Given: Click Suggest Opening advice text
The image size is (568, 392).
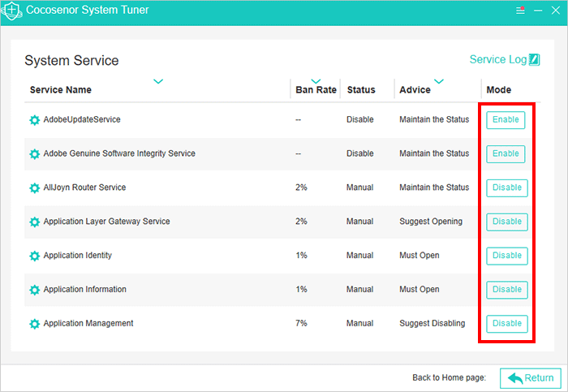Looking at the screenshot, I should (431, 222).
